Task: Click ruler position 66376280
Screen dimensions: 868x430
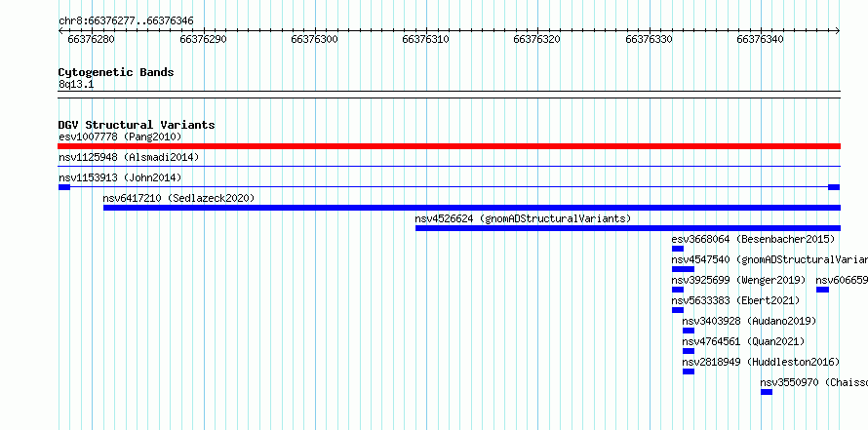Action: click(x=91, y=39)
